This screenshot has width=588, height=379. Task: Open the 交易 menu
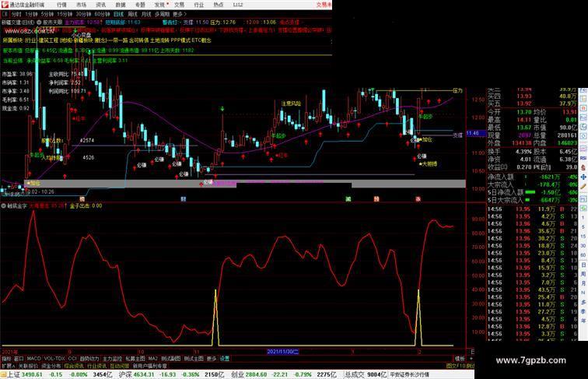click(179, 5)
